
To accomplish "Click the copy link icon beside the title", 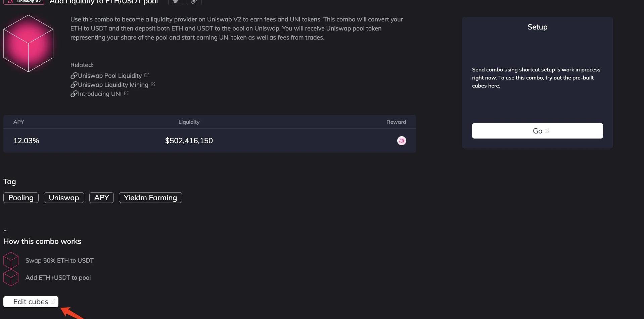I will tap(194, 2).
